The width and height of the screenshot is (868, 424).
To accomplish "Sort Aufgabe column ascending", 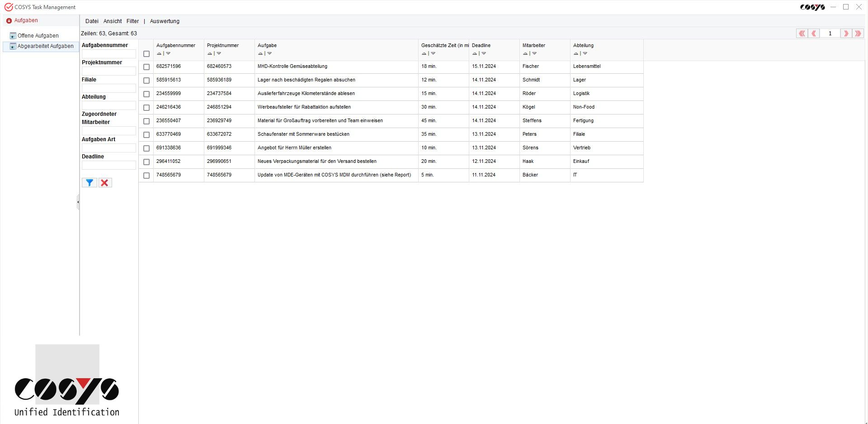I will 260,53.
